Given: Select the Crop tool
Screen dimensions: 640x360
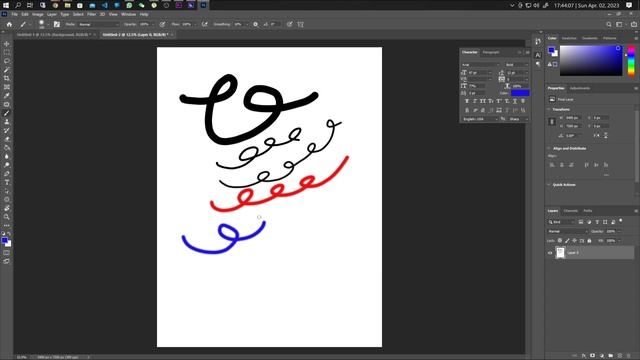Looking at the screenshot, I should [x=7, y=78].
